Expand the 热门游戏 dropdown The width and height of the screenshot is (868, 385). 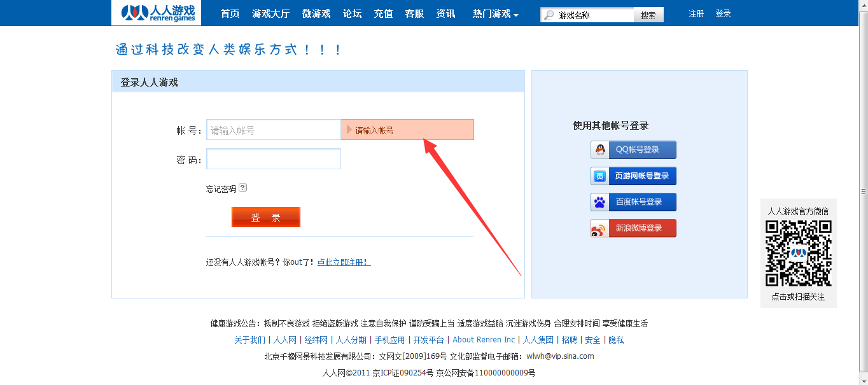coord(496,13)
